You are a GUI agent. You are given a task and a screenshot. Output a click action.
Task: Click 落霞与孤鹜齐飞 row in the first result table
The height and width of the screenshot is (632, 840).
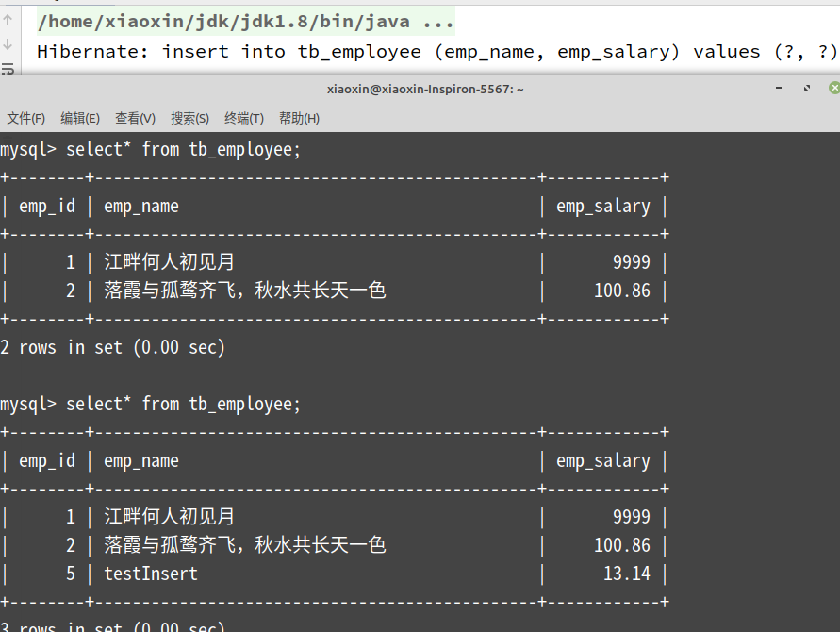coord(245,291)
